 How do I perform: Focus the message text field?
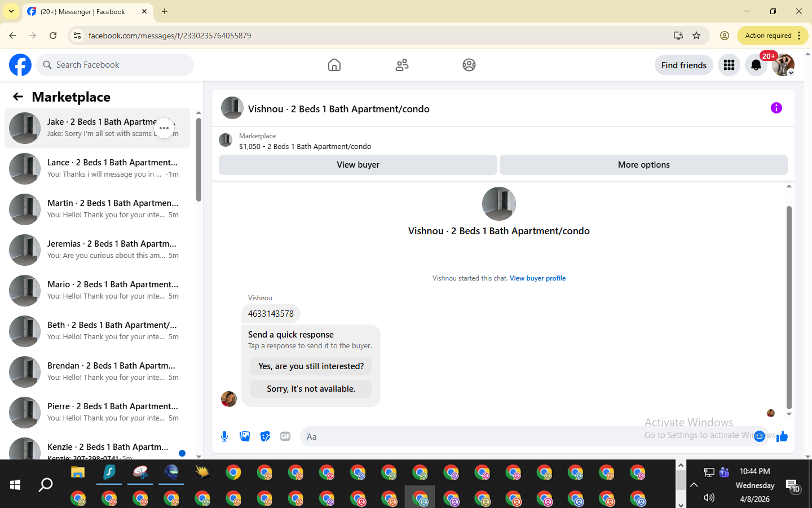[x=527, y=436]
